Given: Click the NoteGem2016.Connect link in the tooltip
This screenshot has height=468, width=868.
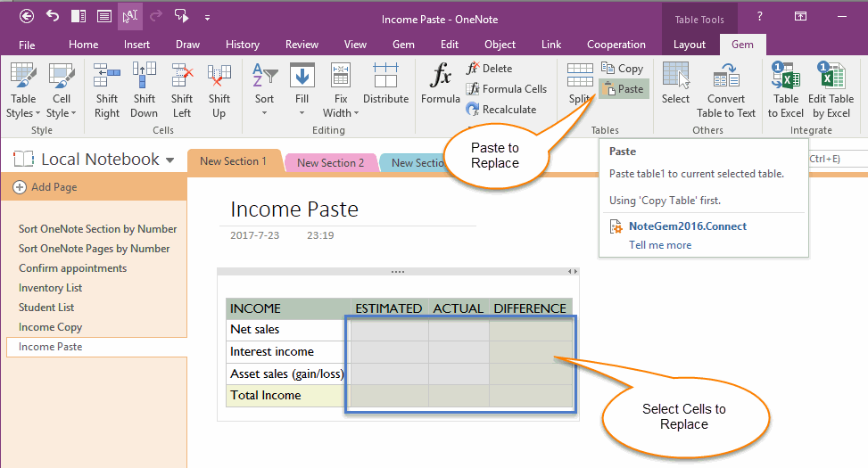Looking at the screenshot, I should [688, 226].
